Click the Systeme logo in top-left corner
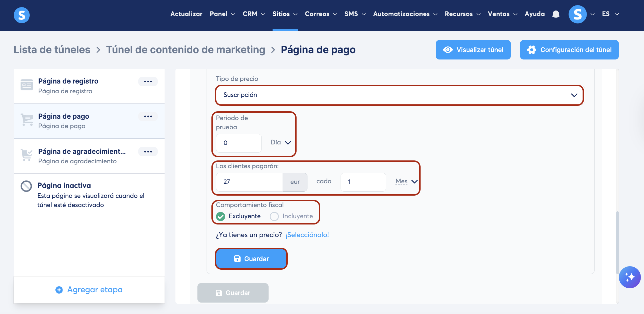644x314 pixels. [22, 15]
